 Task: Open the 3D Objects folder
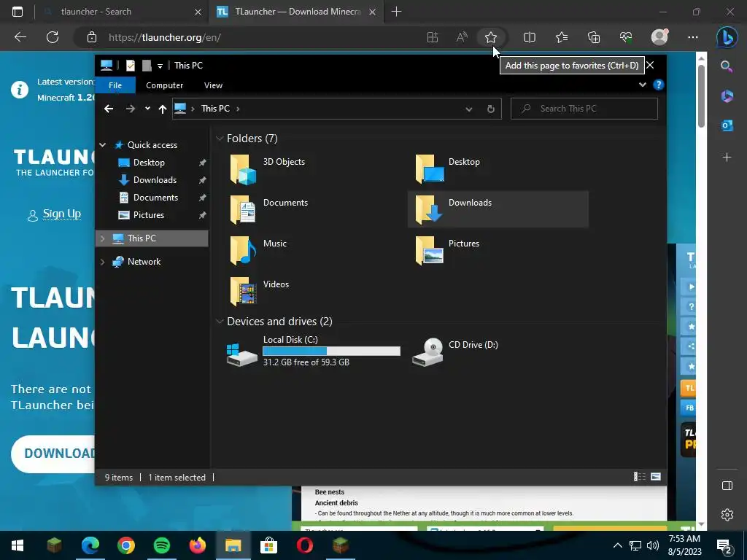pyautogui.click(x=267, y=168)
